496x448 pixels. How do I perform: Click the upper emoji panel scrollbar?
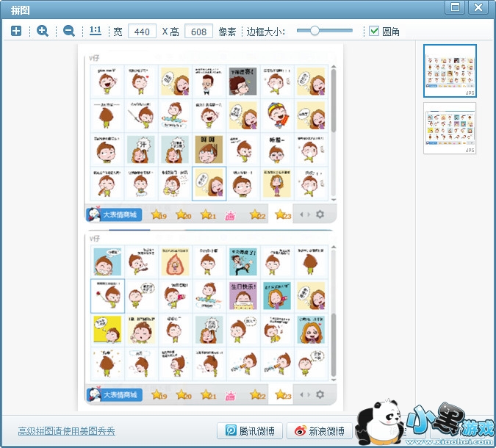tap(334, 101)
